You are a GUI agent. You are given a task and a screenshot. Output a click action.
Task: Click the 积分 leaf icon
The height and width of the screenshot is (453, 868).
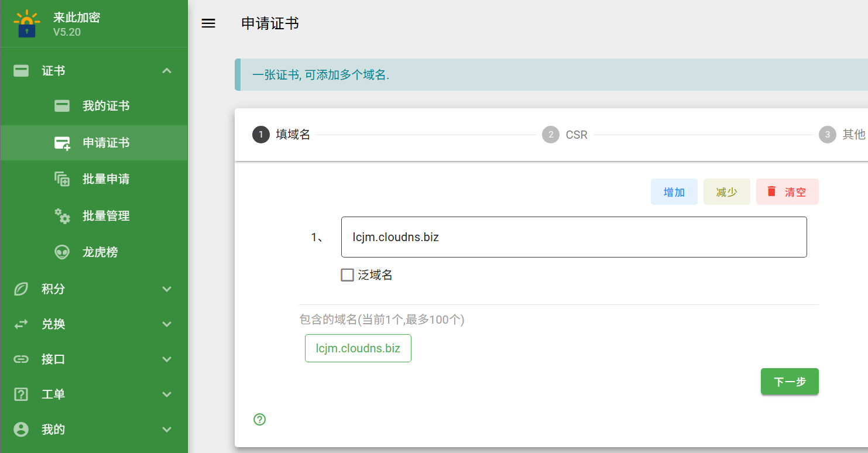coord(21,289)
